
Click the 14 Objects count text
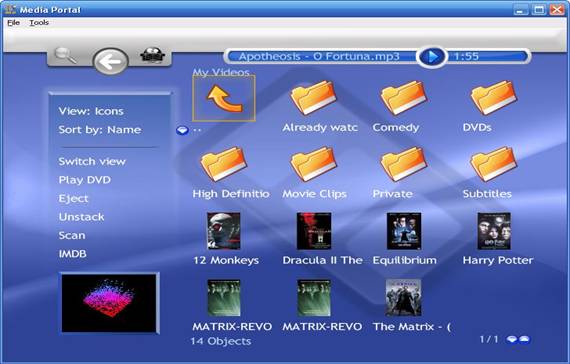221,341
